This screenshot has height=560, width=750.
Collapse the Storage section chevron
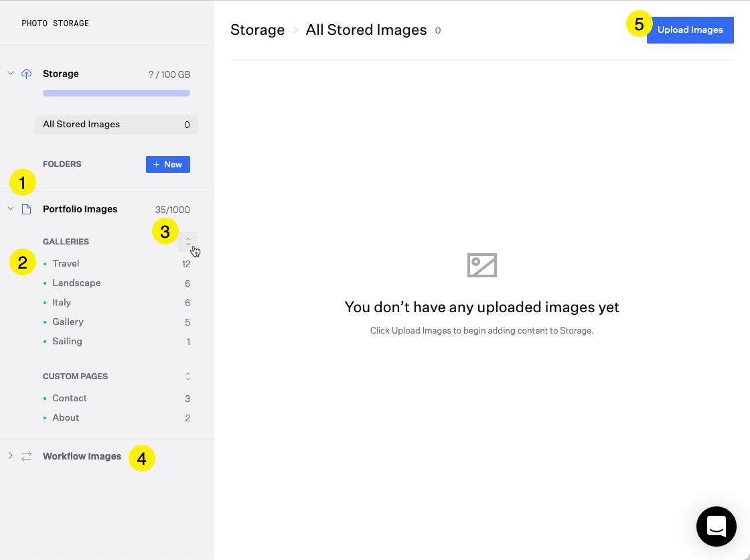[11, 73]
